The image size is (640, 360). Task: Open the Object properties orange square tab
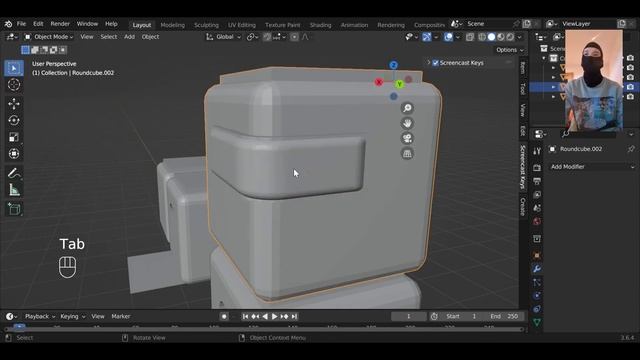tap(537, 256)
